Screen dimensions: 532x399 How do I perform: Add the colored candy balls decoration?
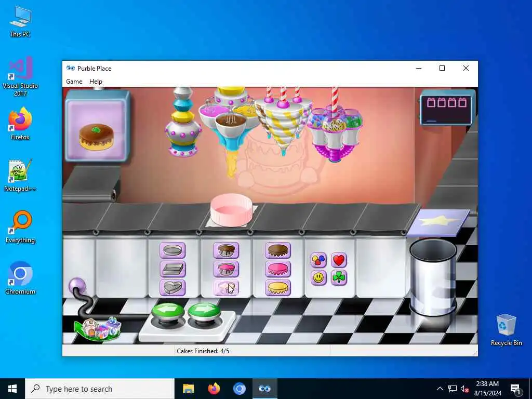point(318,260)
